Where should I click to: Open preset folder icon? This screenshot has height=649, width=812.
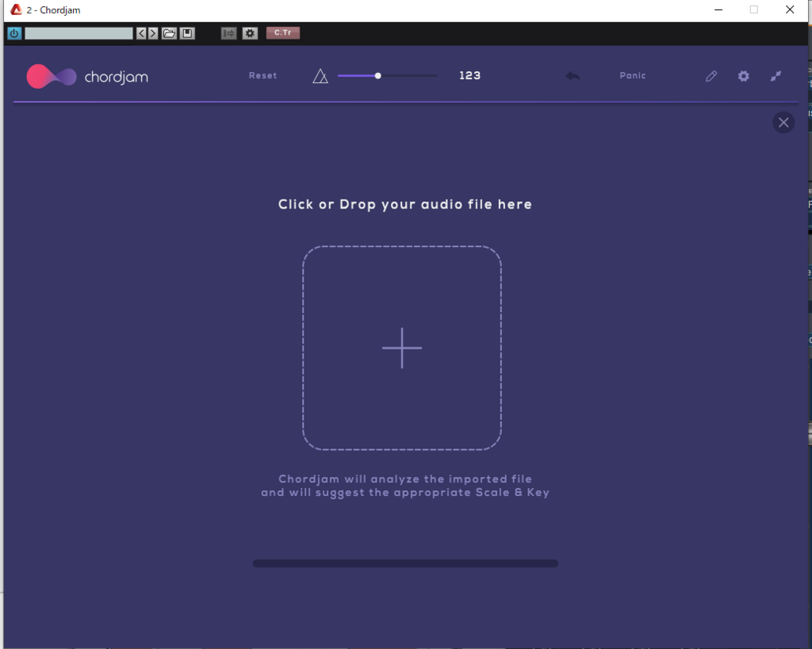[x=170, y=33]
